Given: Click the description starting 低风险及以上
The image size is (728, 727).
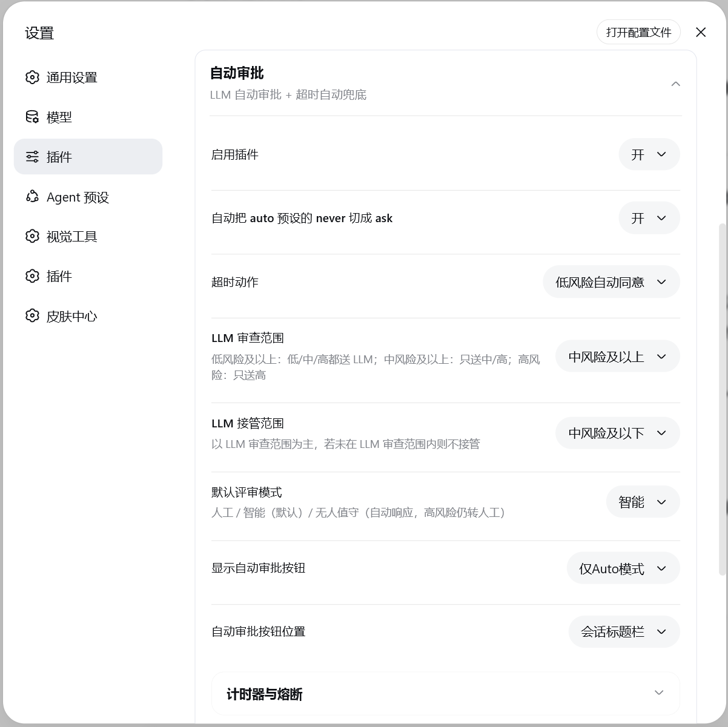Looking at the screenshot, I should (x=376, y=367).
